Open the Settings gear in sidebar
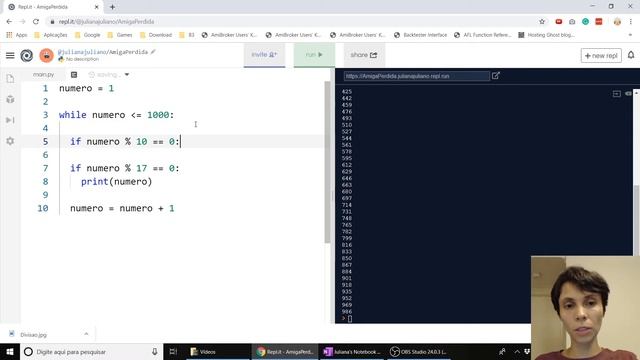Image resolution: width=640 pixels, height=360 pixels. (x=10, y=141)
